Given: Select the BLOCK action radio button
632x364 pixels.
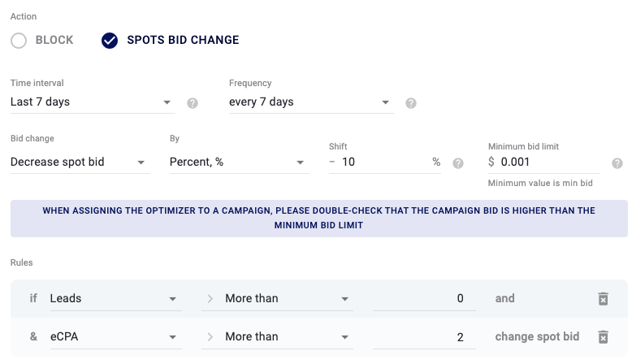Looking at the screenshot, I should tap(19, 41).
